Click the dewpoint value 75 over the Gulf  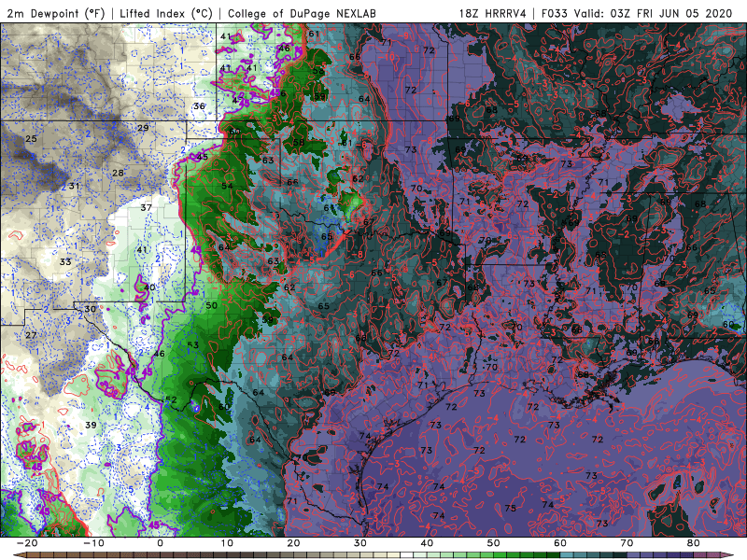[510, 508]
